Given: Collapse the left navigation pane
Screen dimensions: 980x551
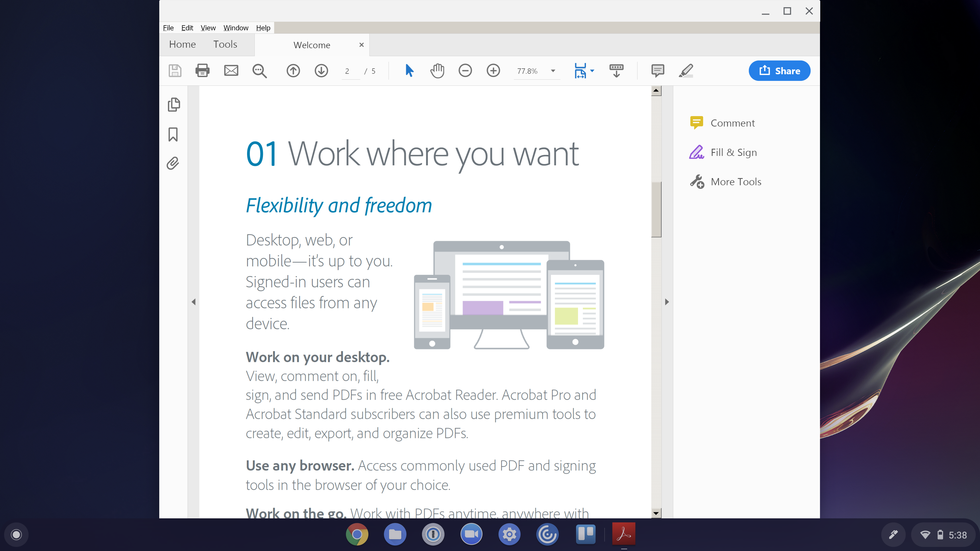Looking at the screenshot, I should point(194,302).
